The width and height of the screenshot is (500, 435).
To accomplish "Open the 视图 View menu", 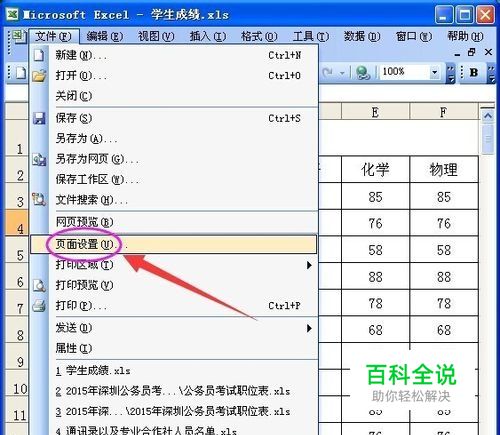I will click(156, 36).
